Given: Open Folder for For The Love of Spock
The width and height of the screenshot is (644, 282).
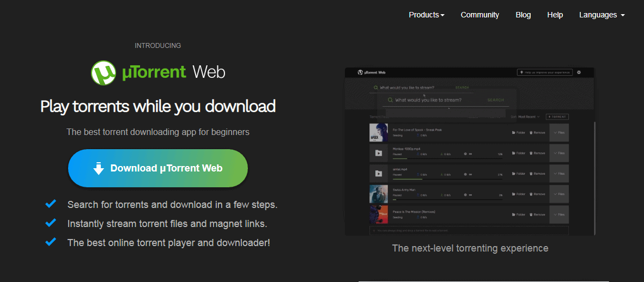Looking at the screenshot, I should pyautogui.click(x=518, y=133).
